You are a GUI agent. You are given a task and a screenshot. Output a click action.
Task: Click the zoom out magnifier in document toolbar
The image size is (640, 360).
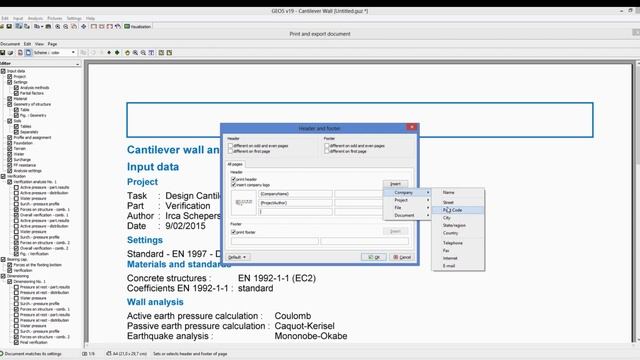coord(143,52)
